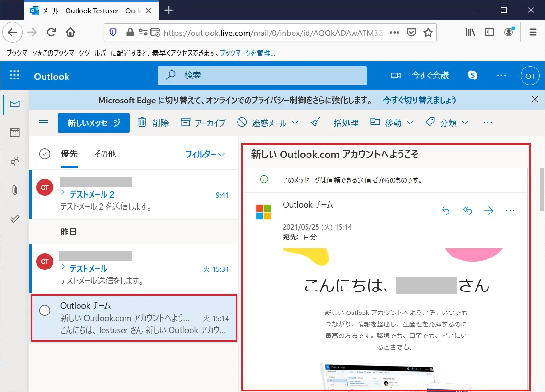Open toolbar more commands ellipsis

pos(488,122)
